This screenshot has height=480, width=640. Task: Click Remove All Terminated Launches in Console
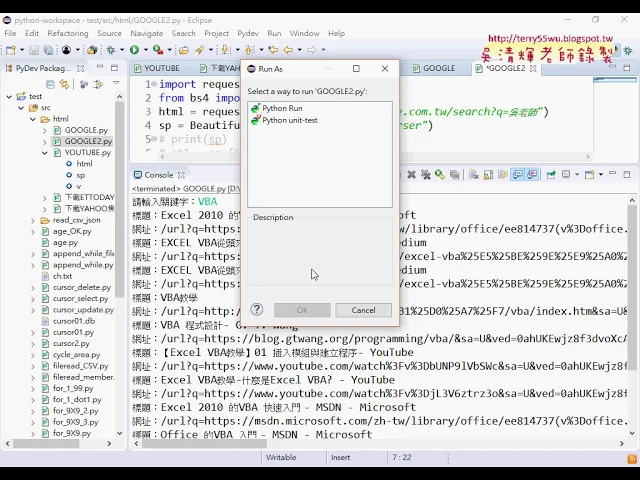(426, 175)
